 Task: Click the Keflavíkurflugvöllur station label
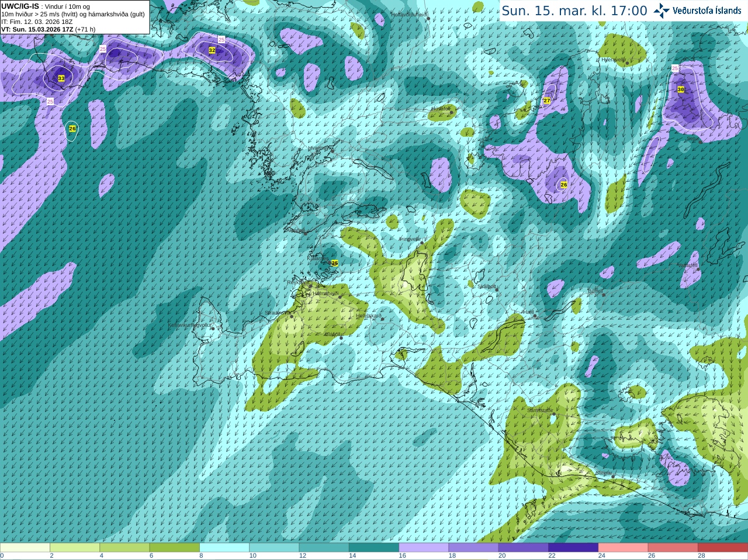190,325
